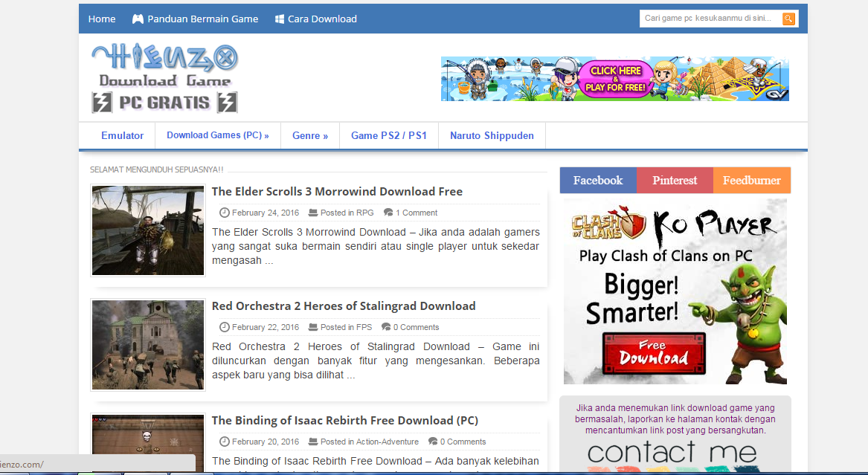Viewport: 868px width, 475px height.
Task: Open the FPS category link
Action: tap(364, 327)
